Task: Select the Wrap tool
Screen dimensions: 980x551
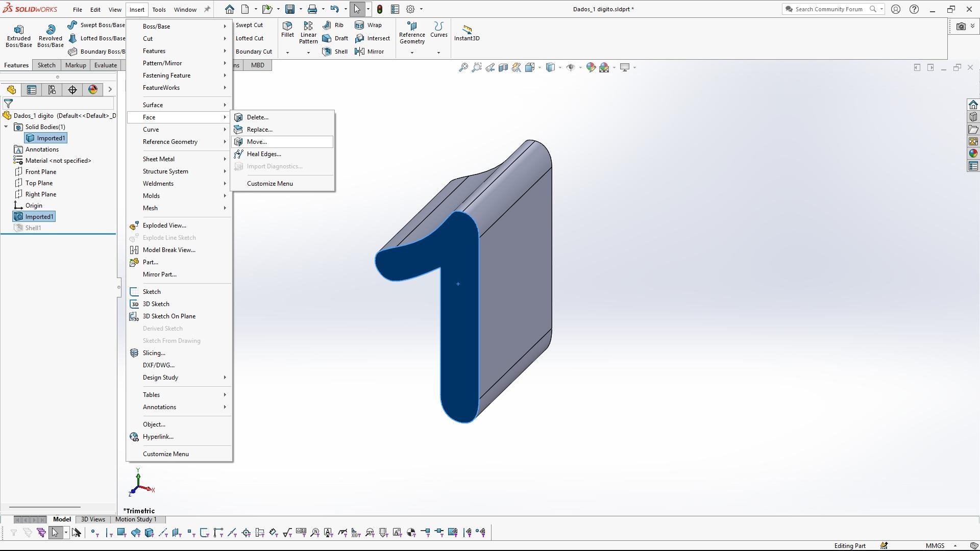Action: coord(368,25)
